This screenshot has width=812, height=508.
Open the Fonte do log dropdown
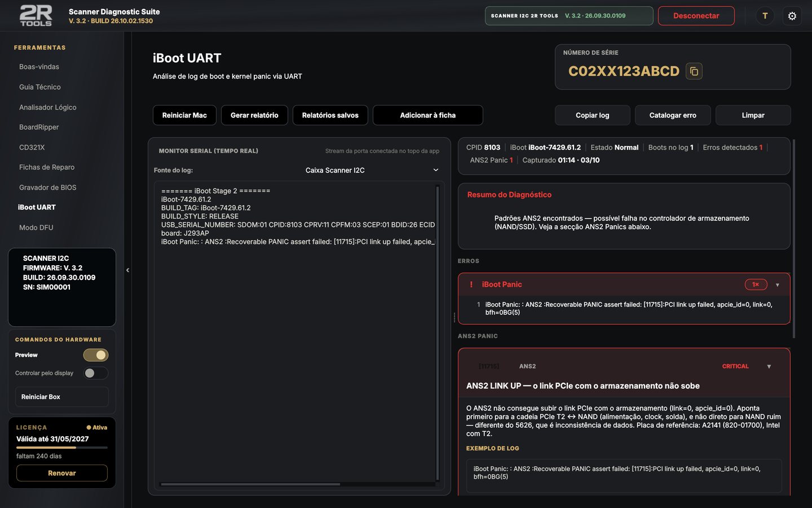(372, 170)
